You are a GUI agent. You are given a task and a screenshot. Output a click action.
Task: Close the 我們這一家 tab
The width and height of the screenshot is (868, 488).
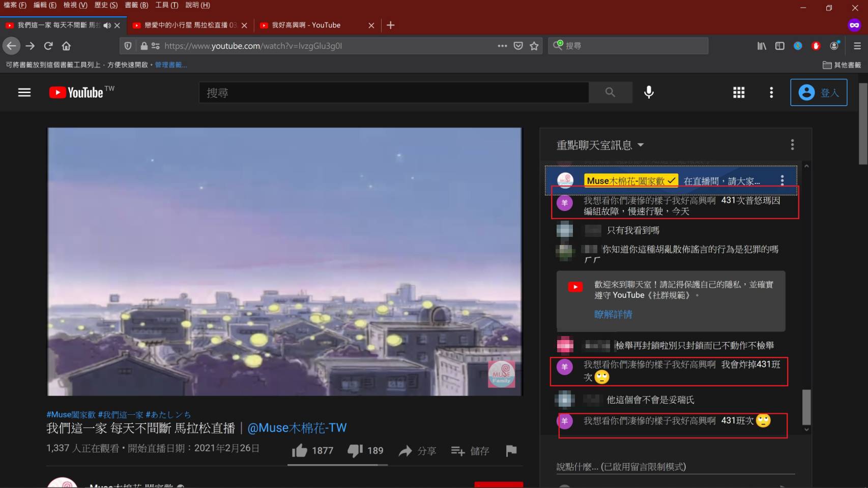[117, 25]
